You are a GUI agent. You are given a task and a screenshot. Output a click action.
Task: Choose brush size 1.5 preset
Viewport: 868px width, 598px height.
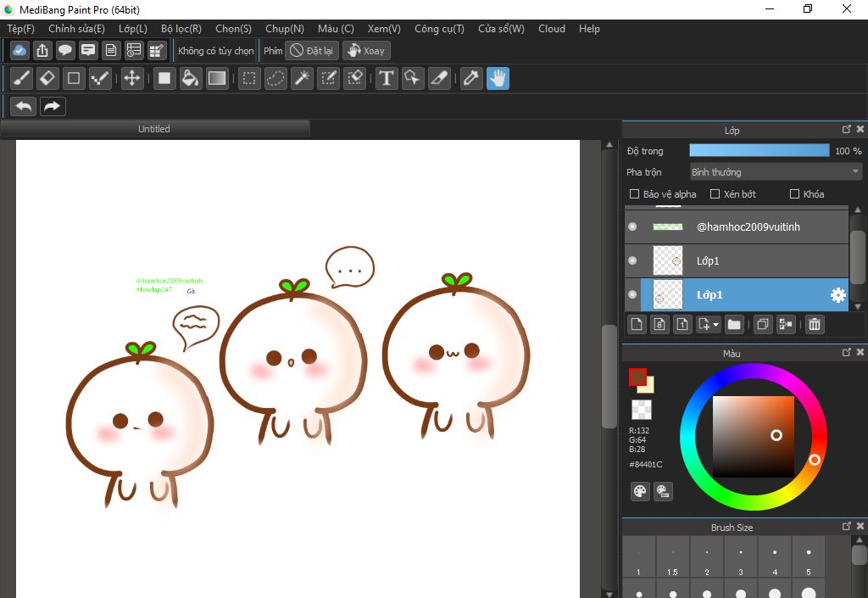point(672,557)
